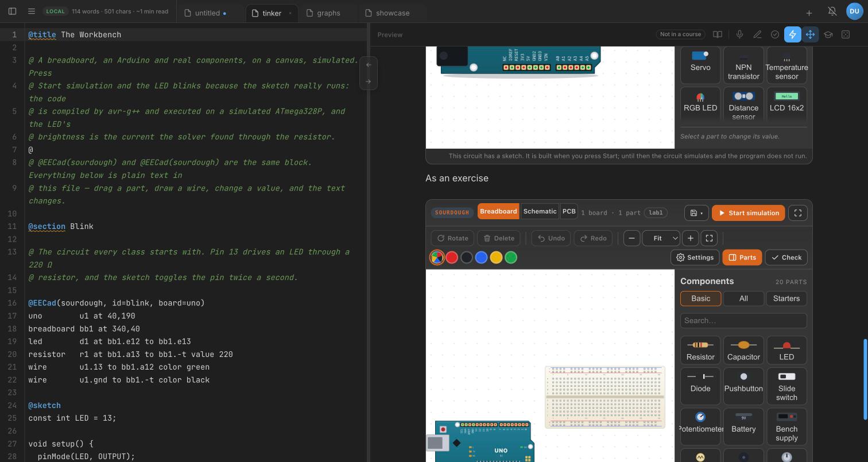Image resolution: width=868 pixels, height=462 pixels.
Task: Switch to the graphs tab
Action: click(x=328, y=13)
